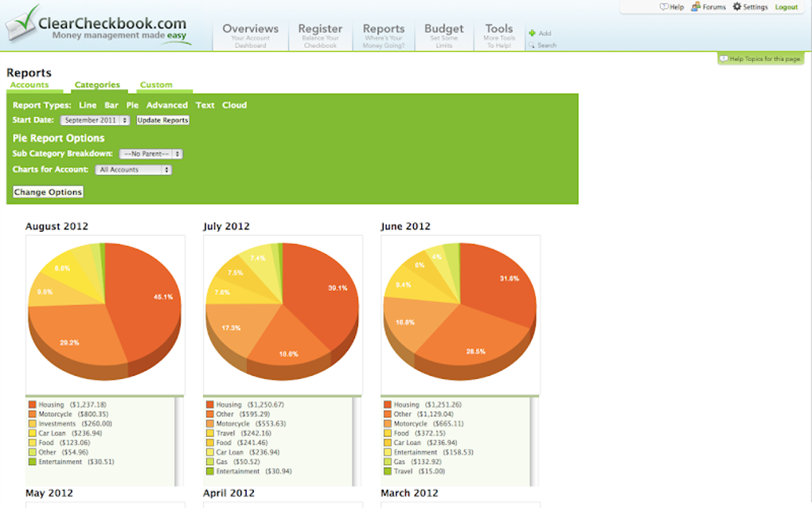
Task: Open the Sub Category Breakdown dropdown
Action: [x=150, y=154]
